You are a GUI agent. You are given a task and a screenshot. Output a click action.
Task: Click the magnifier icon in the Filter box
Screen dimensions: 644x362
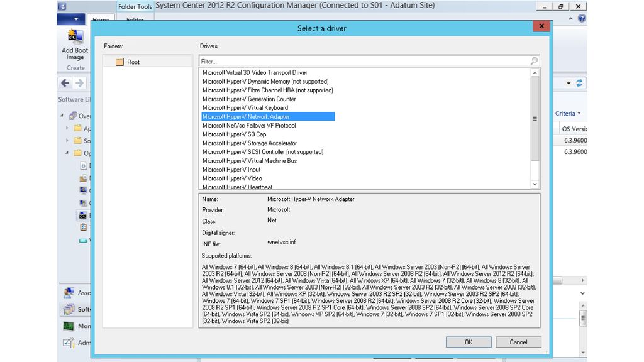click(x=534, y=61)
